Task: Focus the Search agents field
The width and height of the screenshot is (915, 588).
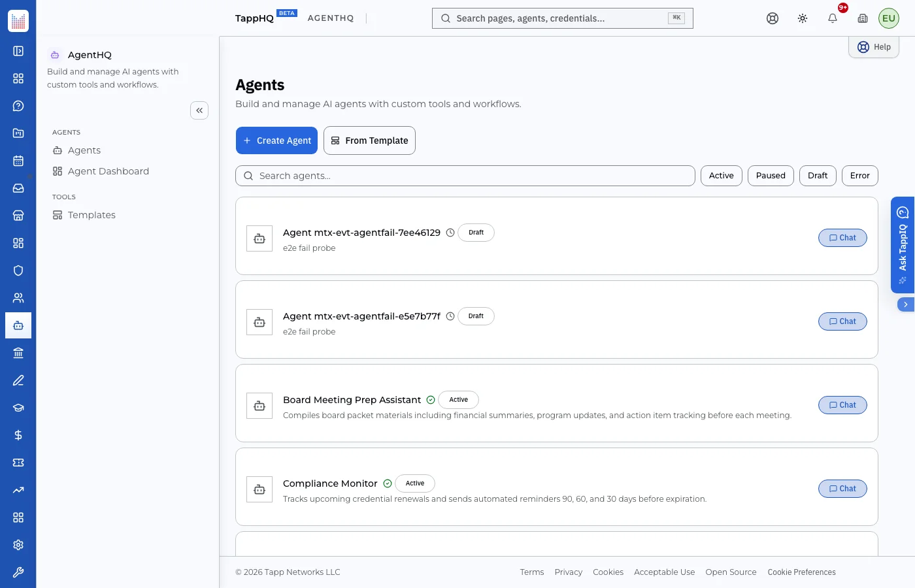Action: click(465, 176)
